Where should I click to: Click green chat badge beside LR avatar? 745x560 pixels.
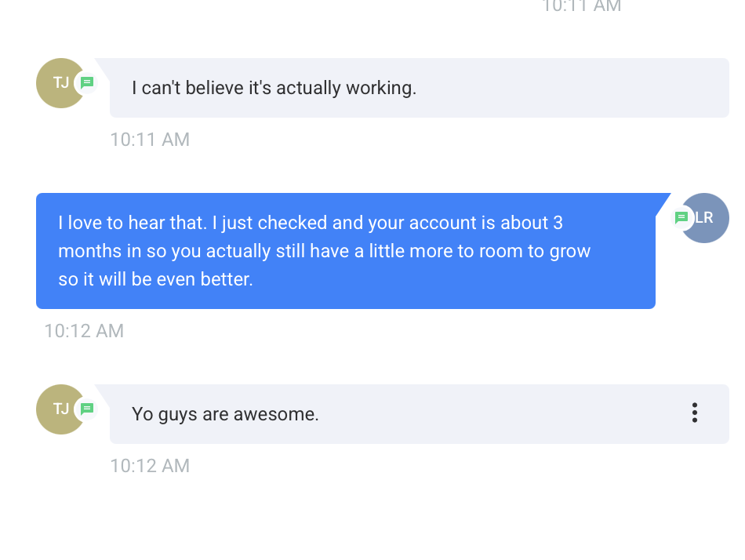[681, 218]
